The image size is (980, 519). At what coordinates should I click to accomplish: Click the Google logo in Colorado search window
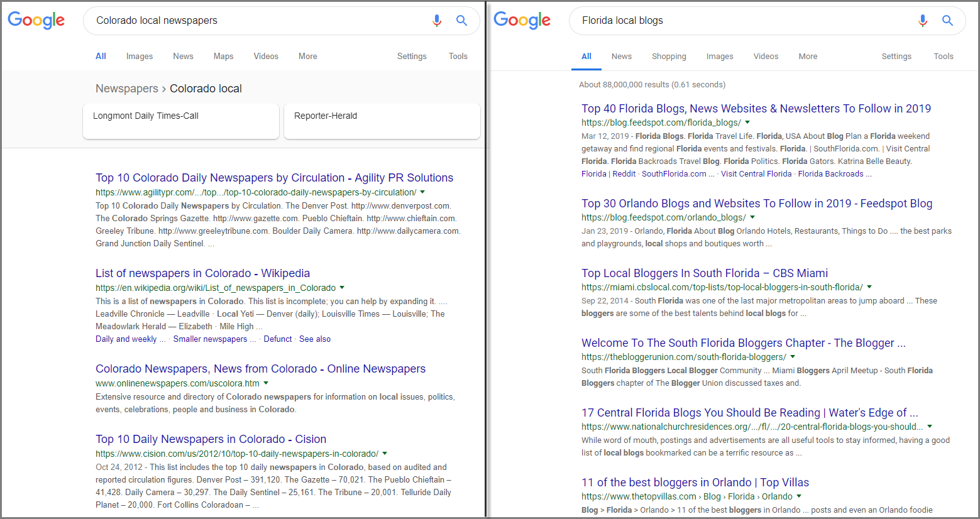(x=36, y=20)
